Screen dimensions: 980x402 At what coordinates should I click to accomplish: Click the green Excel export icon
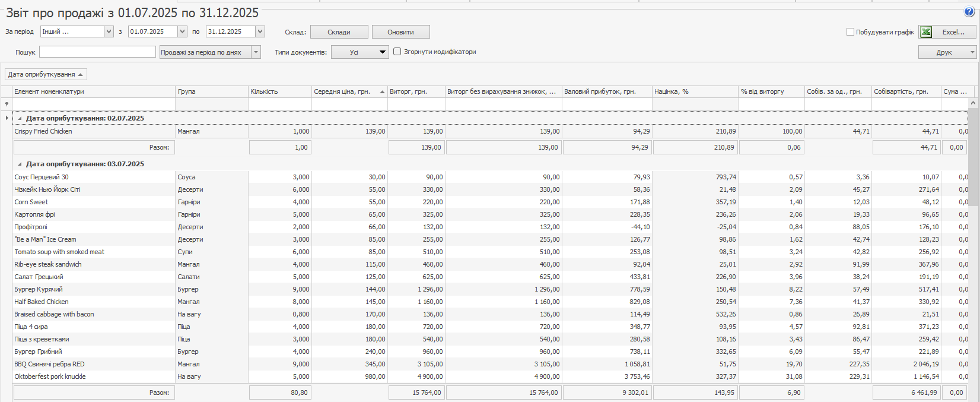(926, 32)
